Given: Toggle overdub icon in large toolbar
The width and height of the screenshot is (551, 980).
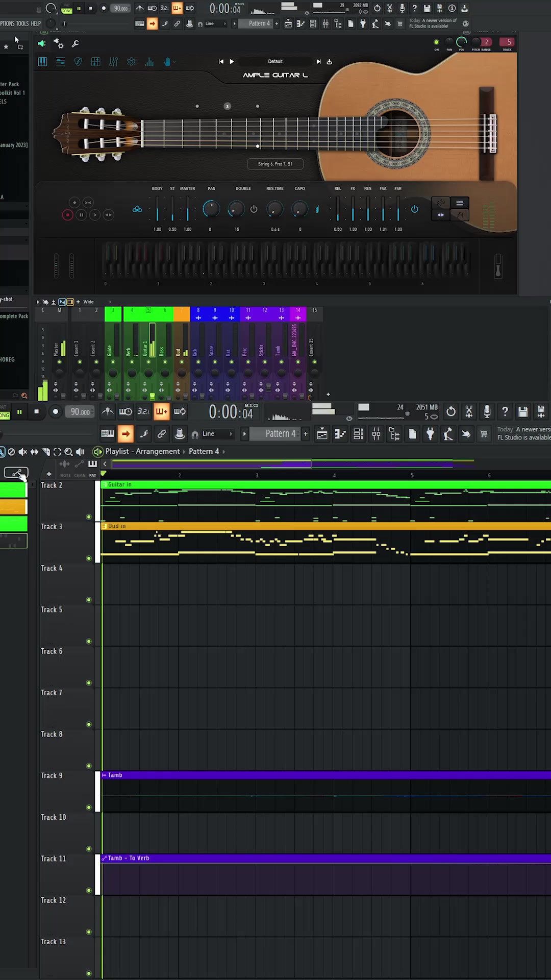Looking at the screenshot, I should 161,411.
